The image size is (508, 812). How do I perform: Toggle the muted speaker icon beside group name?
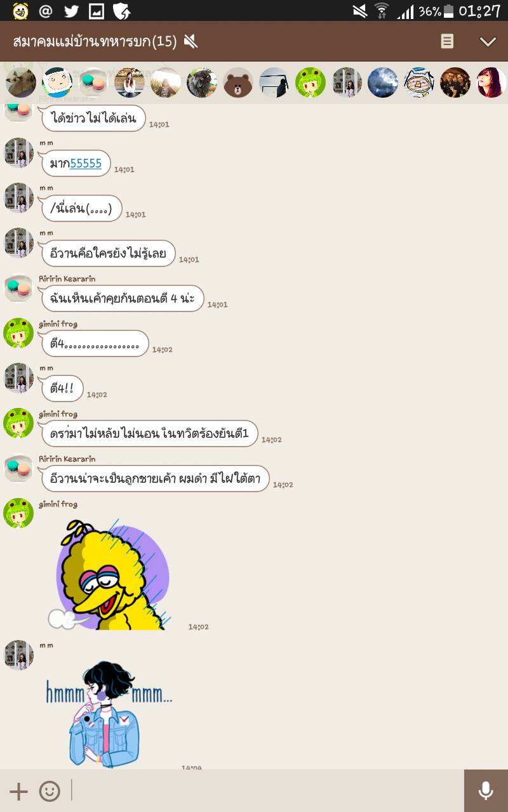tap(190, 42)
